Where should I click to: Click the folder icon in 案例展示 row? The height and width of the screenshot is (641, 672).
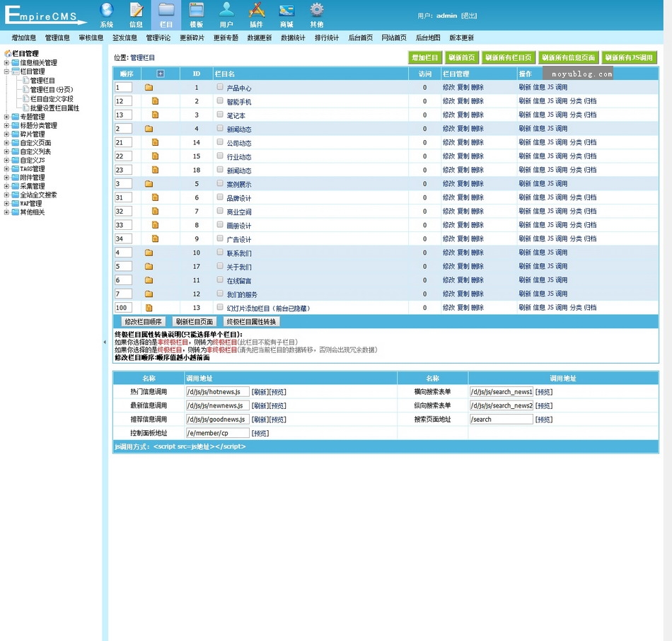(149, 184)
